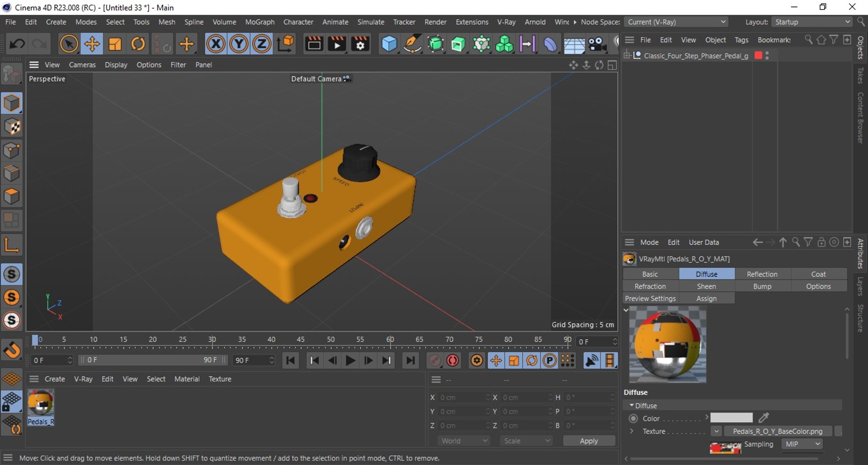Open Edit Render Settings icon

pos(360,44)
